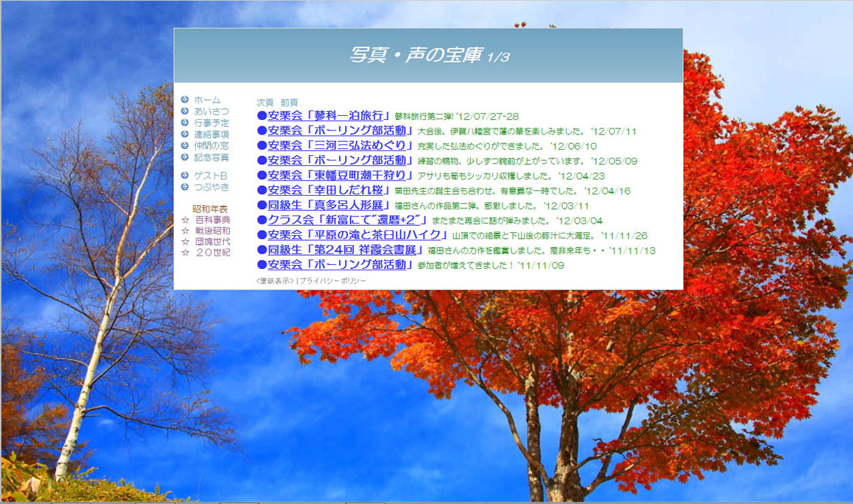Go back with the 前頁 link

pyautogui.click(x=289, y=103)
